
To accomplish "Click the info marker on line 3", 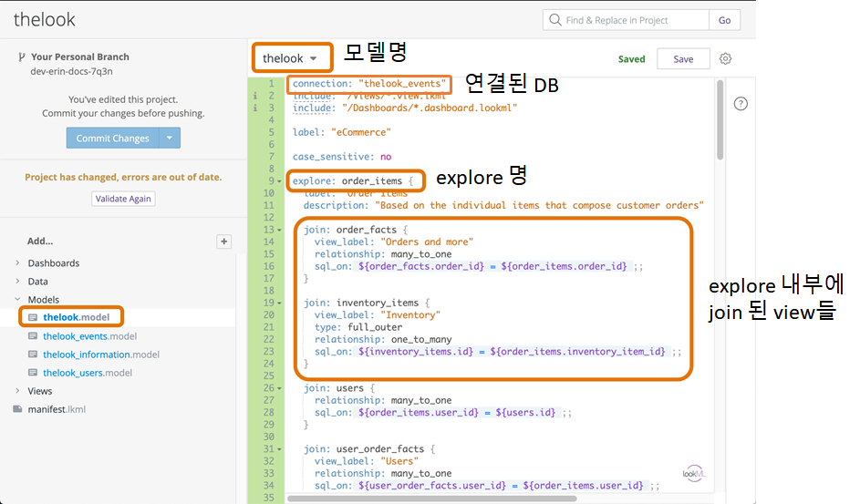I will 255,108.
